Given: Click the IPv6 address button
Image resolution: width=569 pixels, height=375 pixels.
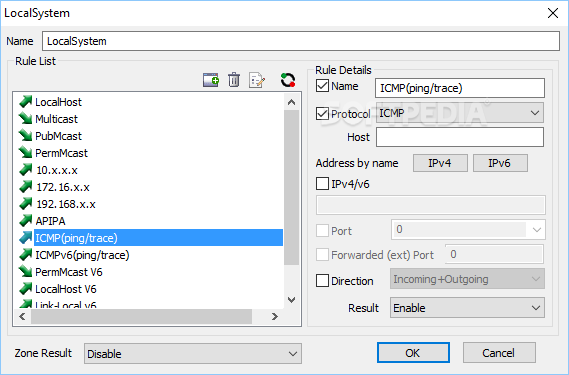Looking at the screenshot, I should pos(500,163).
